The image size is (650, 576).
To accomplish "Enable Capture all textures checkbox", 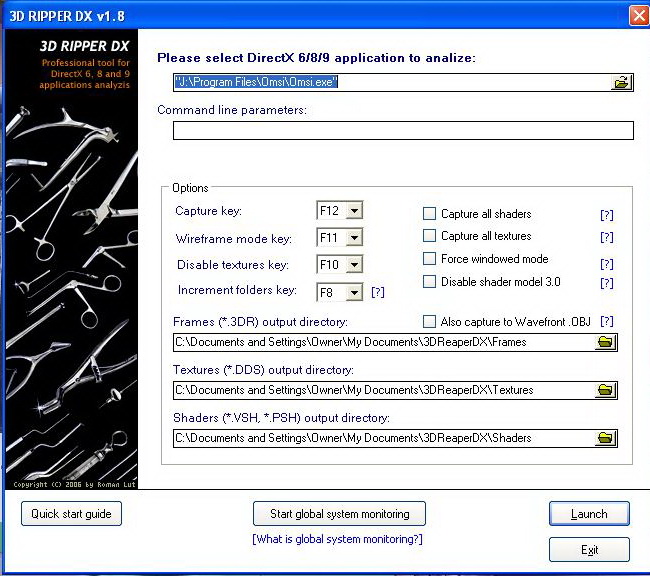I will pyautogui.click(x=430, y=236).
